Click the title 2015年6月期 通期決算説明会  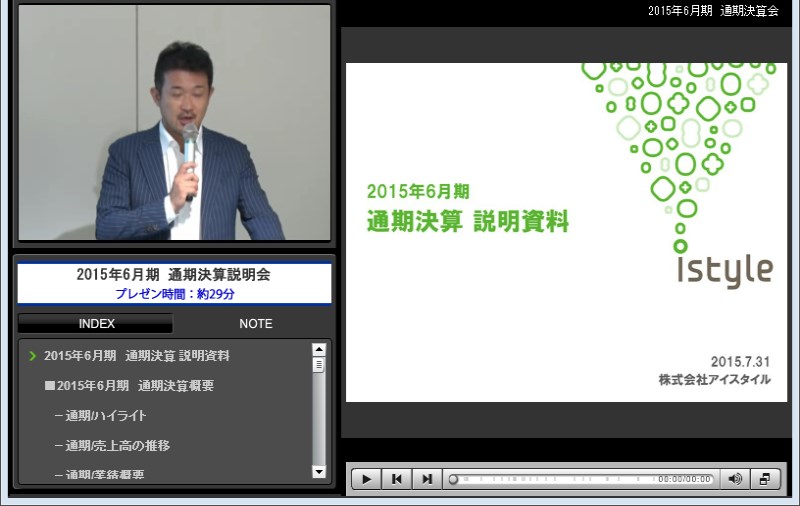pyautogui.click(x=173, y=274)
